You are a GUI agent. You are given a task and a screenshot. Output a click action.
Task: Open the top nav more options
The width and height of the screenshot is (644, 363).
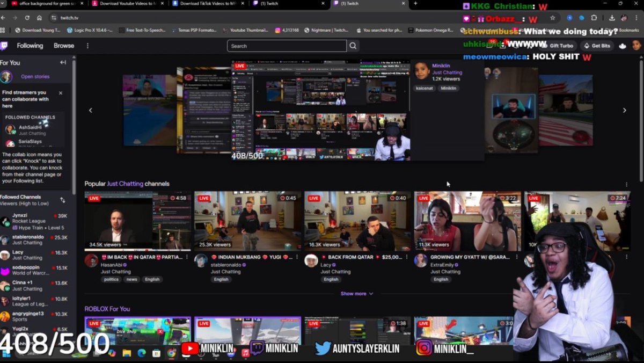pyautogui.click(x=87, y=46)
